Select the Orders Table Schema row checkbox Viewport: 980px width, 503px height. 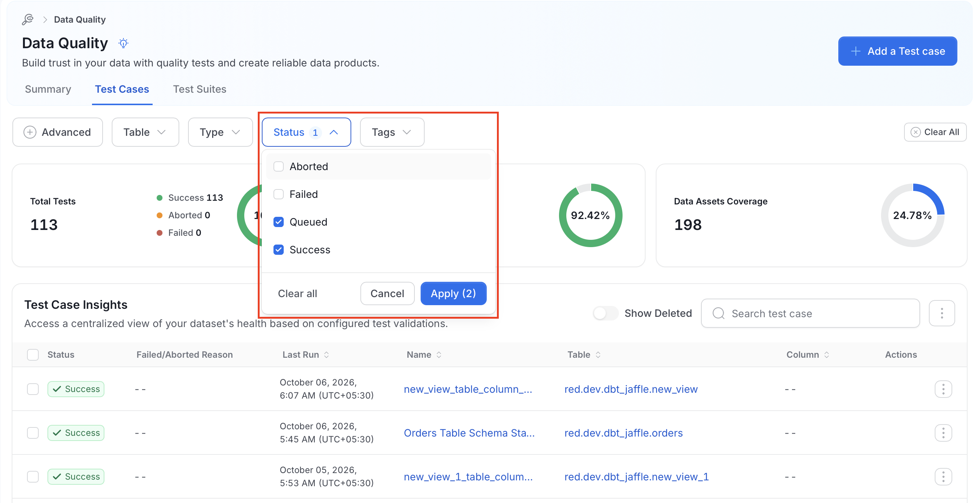(33, 433)
